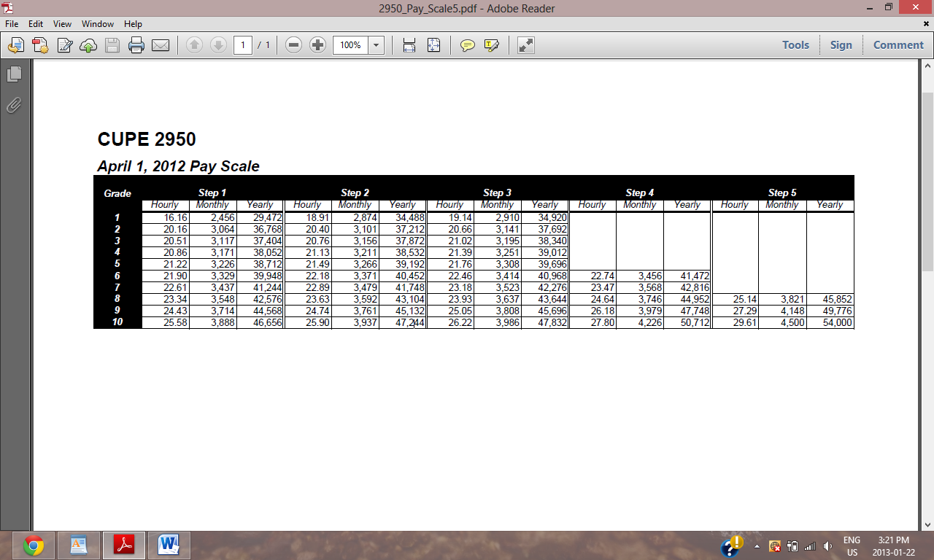This screenshot has height=560, width=934.
Task: Click the yearly value 54,000
Action: tap(838, 322)
